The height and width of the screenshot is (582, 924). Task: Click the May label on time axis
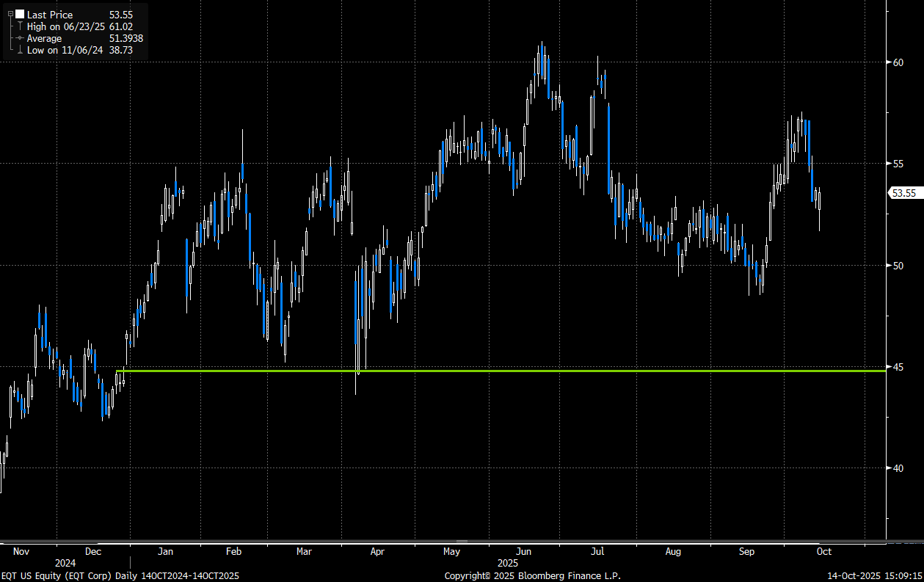click(x=452, y=552)
